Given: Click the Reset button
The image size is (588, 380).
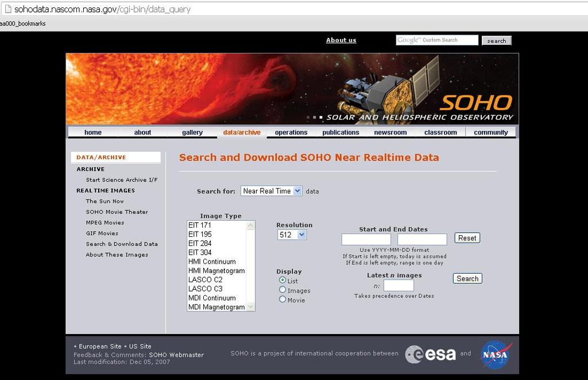Looking at the screenshot, I should click(x=467, y=238).
